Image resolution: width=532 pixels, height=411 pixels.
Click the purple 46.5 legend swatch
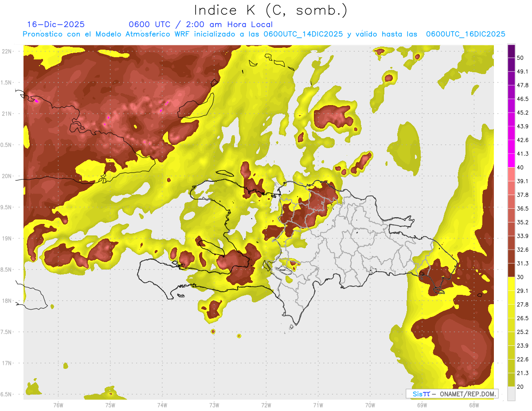[x=511, y=92]
